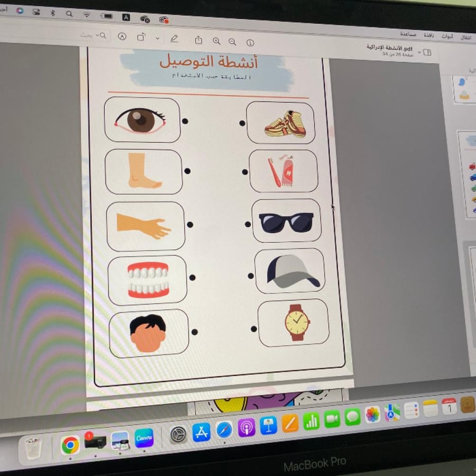Rotate the PDF page with the rotate icon

click(x=141, y=37)
